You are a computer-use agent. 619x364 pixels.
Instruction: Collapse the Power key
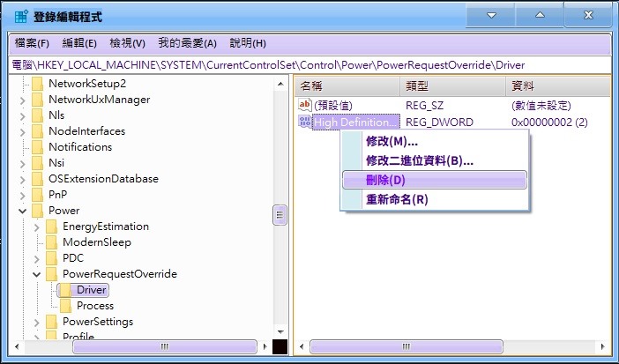click(x=23, y=211)
